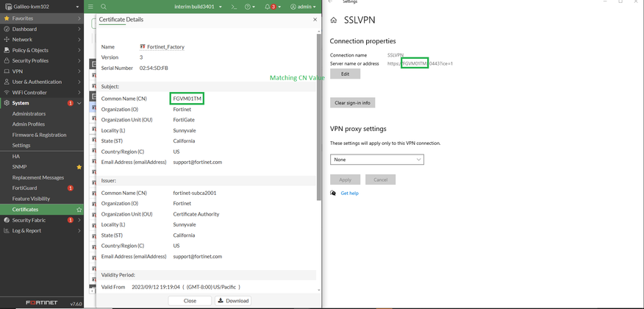Expand the VPN menu
The height and width of the screenshot is (309, 644).
point(42,71)
